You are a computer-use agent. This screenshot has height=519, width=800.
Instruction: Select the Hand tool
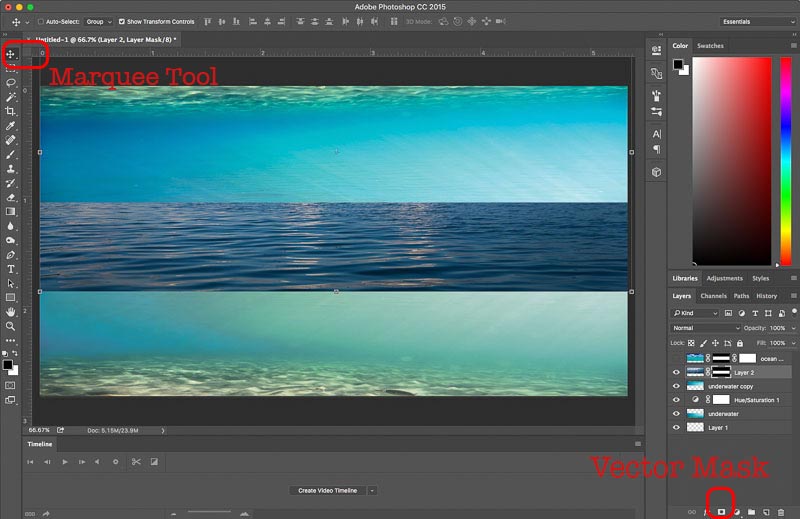pyautogui.click(x=10, y=312)
